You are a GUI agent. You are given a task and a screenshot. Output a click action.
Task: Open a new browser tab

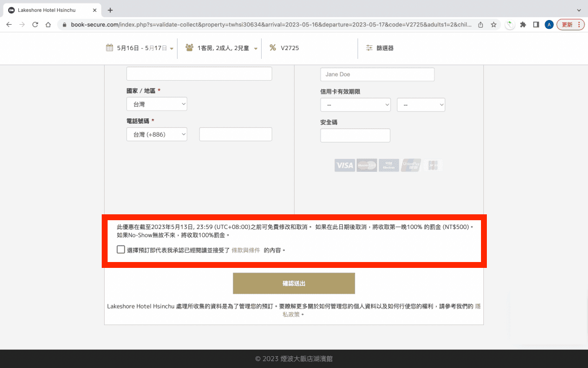[110, 9]
